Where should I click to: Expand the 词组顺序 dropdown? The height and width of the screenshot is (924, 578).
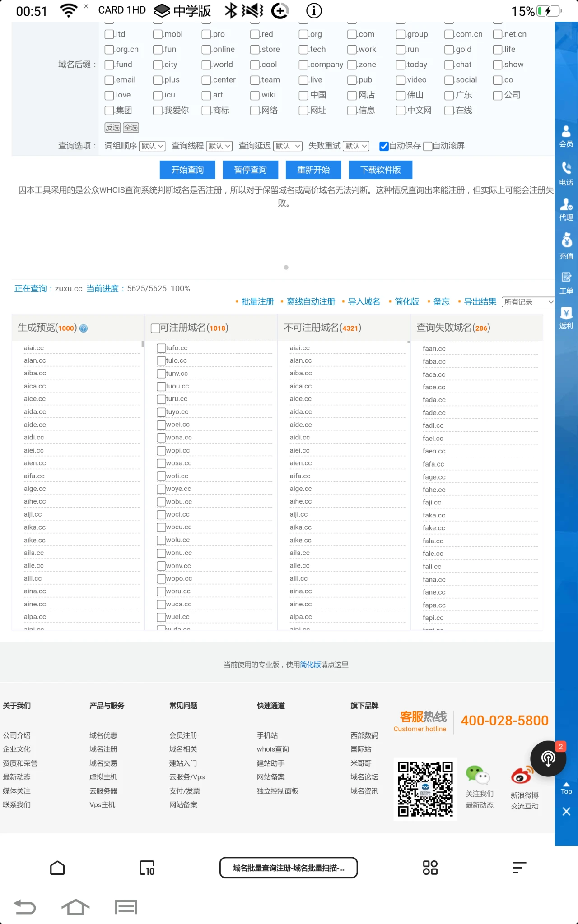point(152,146)
